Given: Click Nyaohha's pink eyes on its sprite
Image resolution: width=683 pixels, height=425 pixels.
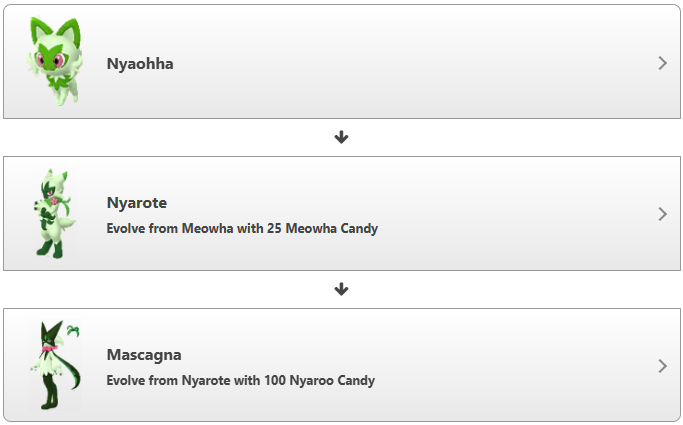Looking at the screenshot, I should (50, 59).
